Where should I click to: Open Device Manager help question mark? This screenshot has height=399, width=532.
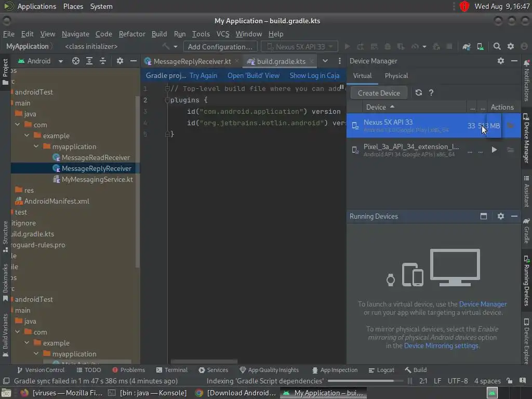(431, 92)
